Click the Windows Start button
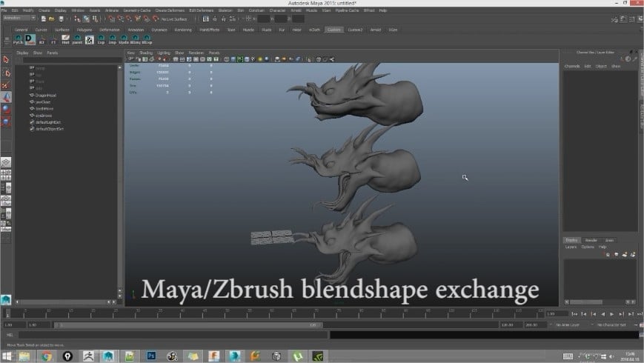This screenshot has height=363, width=644. (x=7, y=356)
